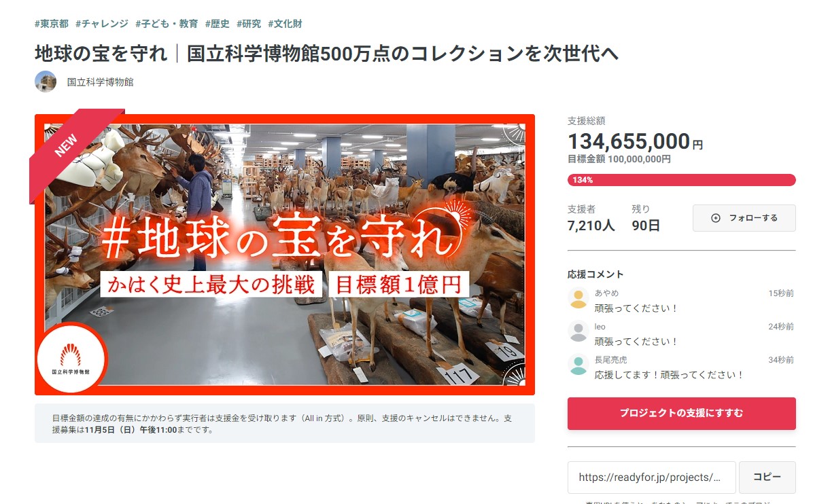Click プロジェクトの支援にすすむ button
The image size is (830, 504).
click(x=681, y=413)
